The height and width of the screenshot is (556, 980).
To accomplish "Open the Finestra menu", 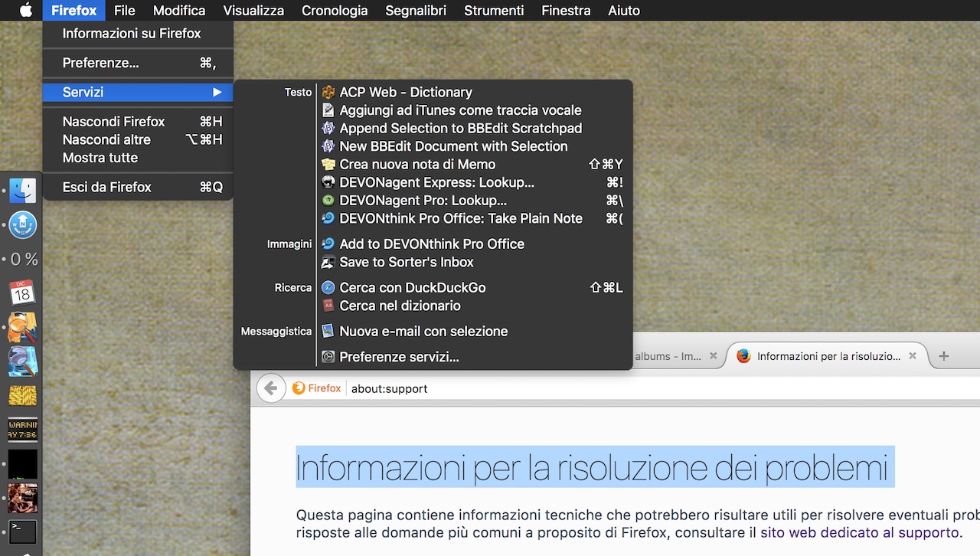I will point(566,10).
